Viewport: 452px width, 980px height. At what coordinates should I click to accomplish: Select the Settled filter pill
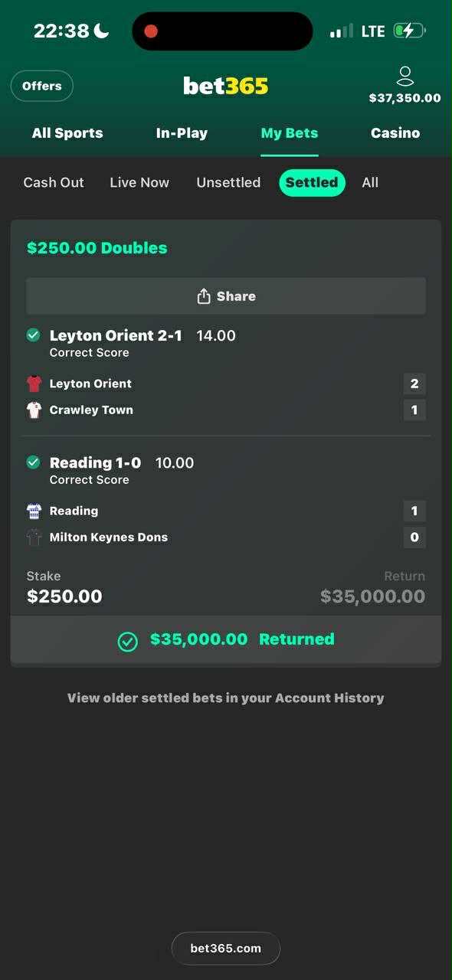click(312, 182)
